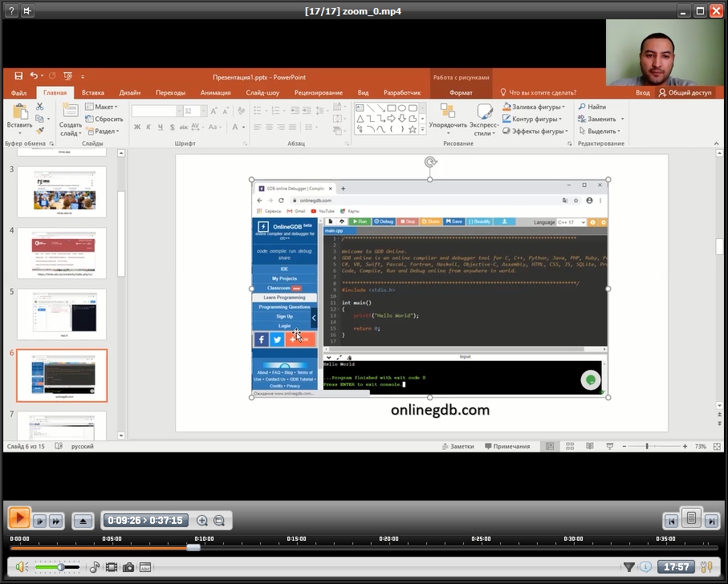Click the PowerPoint Save icon
728x584 pixels.
pyautogui.click(x=18, y=76)
